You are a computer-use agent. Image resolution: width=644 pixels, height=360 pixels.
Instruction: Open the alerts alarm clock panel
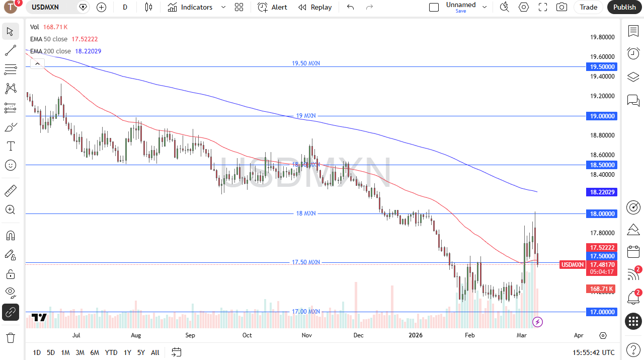[x=633, y=53]
